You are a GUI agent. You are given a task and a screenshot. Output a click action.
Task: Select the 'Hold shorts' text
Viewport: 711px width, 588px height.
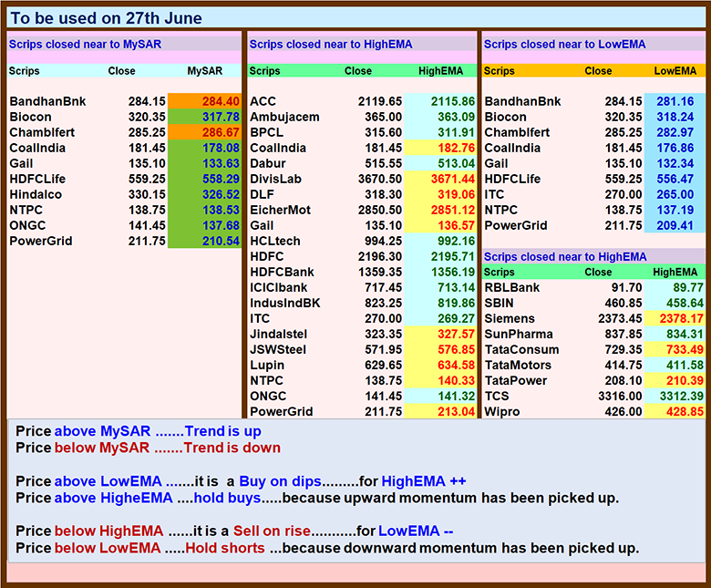pyautogui.click(x=225, y=548)
